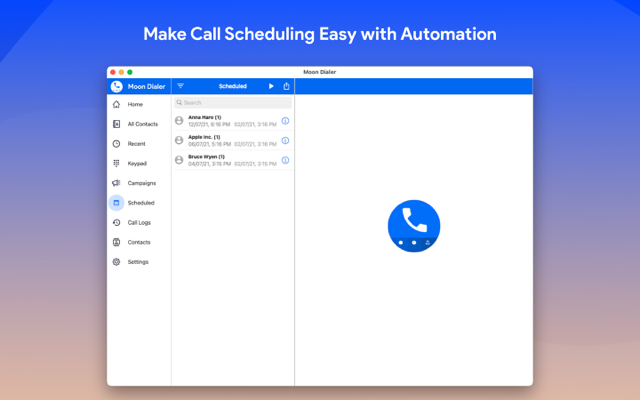This screenshot has height=400, width=640.
Task: Open info for Bruce Wyen entry
Action: (x=285, y=160)
